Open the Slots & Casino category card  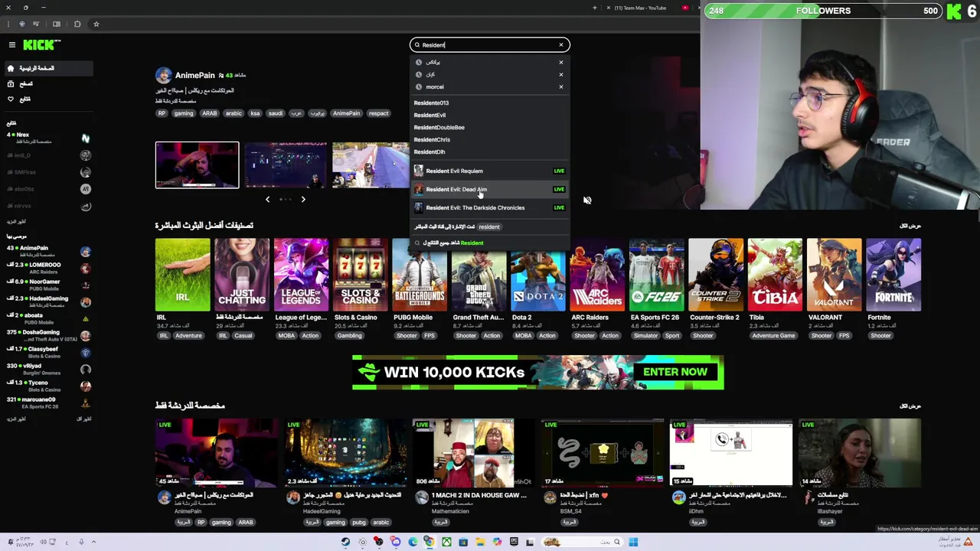click(x=361, y=275)
